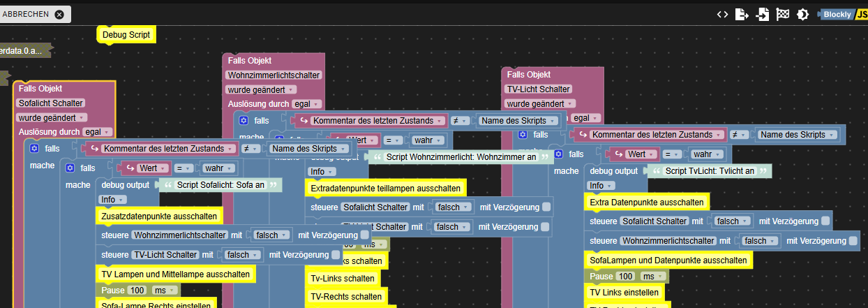Select 'TV Lampen und Mittellampe ausschalten' comment
Image resolution: width=868 pixels, height=308 pixels.
(175, 274)
